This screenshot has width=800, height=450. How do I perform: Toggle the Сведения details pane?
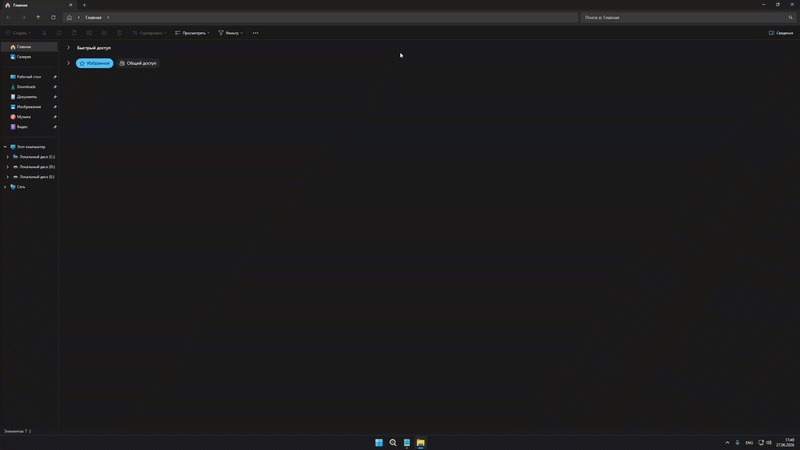click(781, 33)
